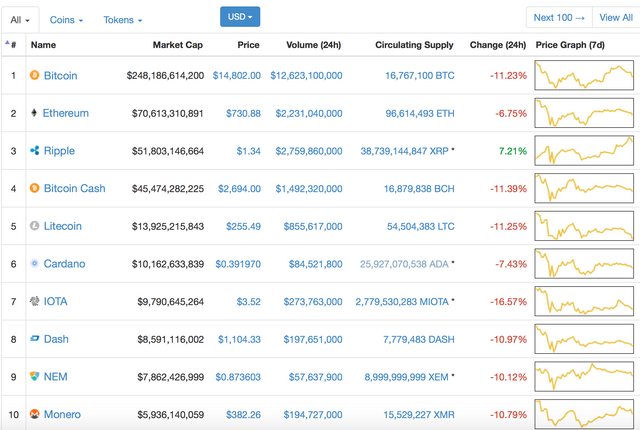
Task: Sort by Change (24h) column header
Action: (x=498, y=45)
